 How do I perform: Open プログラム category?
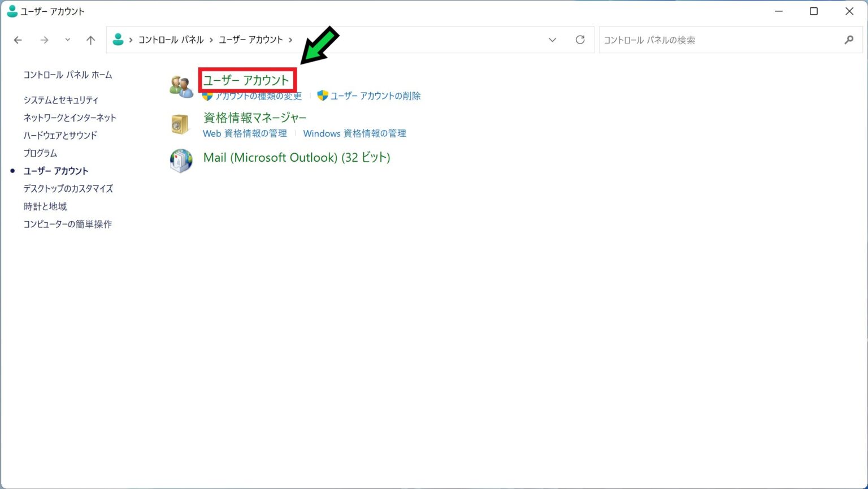point(40,153)
